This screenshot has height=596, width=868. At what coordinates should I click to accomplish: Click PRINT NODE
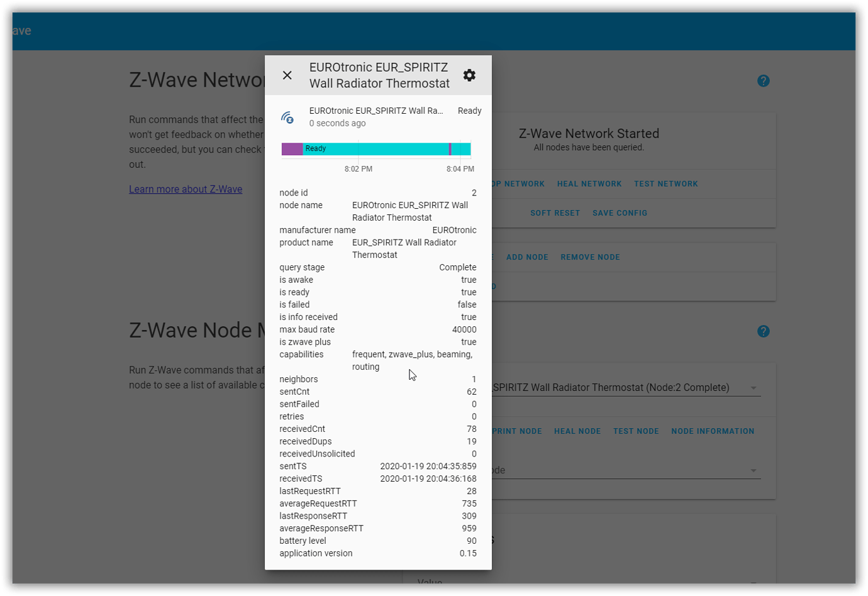coord(519,431)
